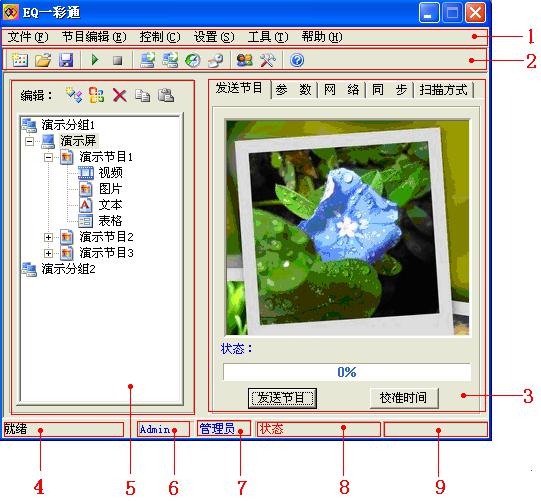The height and width of the screenshot is (501, 541).
Task: Switch to the 扫描方式 tab
Action: (443, 90)
